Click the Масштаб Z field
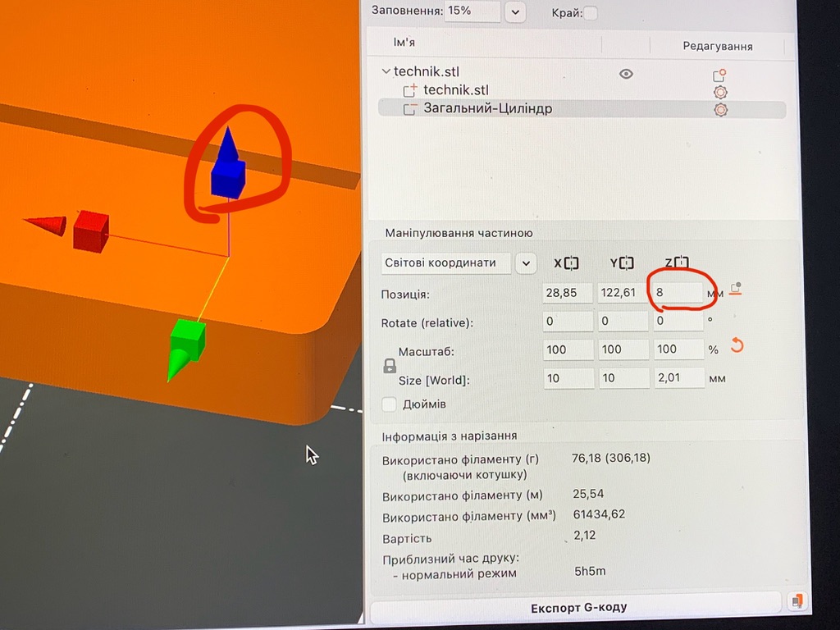This screenshot has height=630, width=840. click(678, 349)
